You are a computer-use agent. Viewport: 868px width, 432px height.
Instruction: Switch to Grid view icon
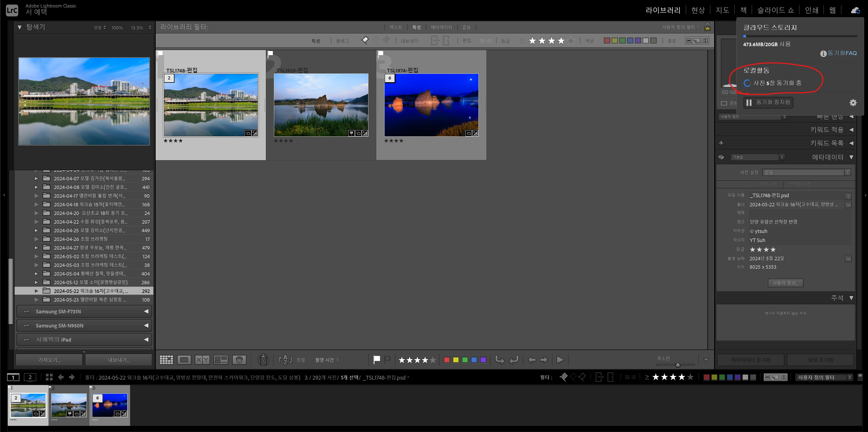(x=166, y=360)
